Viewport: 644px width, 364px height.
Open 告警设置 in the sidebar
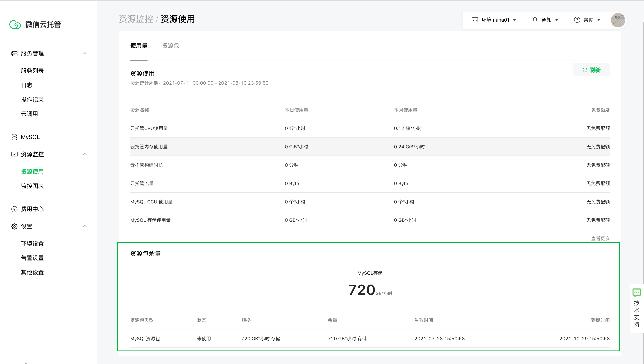coord(32,258)
